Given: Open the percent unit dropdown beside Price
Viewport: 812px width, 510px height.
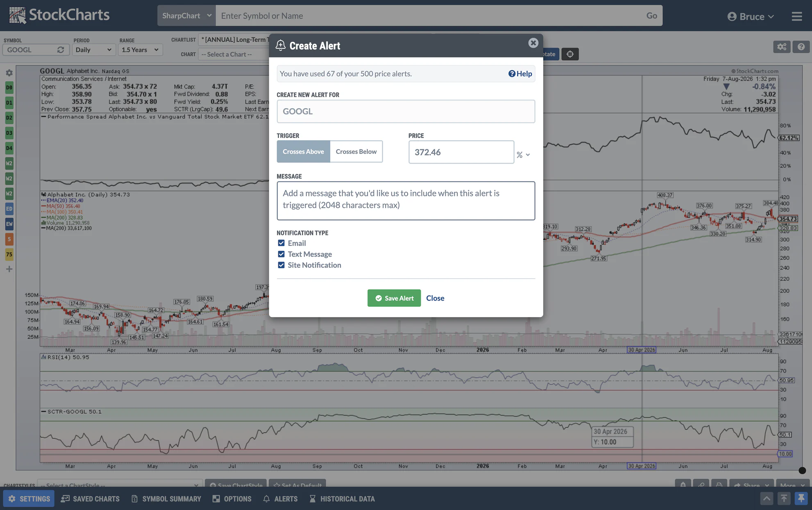Looking at the screenshot, I should (523, 155).
